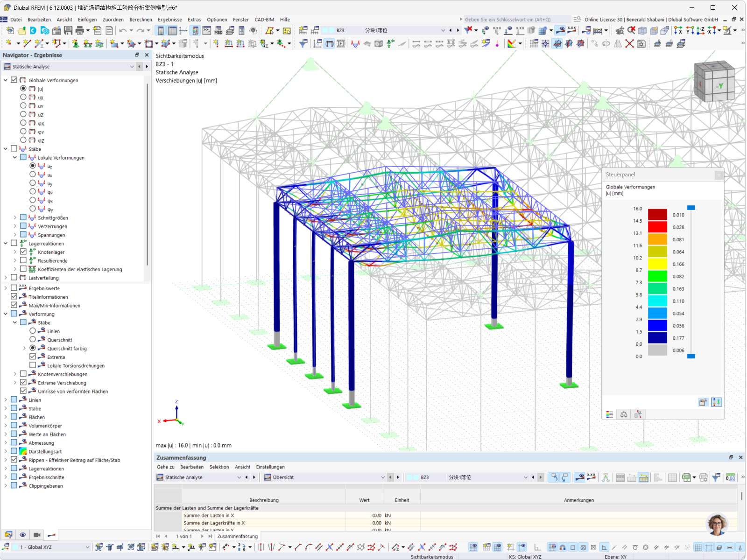Click the Save diskette icon in toolbar
Viewport: 747px width, 560px height.
[68, 31]
